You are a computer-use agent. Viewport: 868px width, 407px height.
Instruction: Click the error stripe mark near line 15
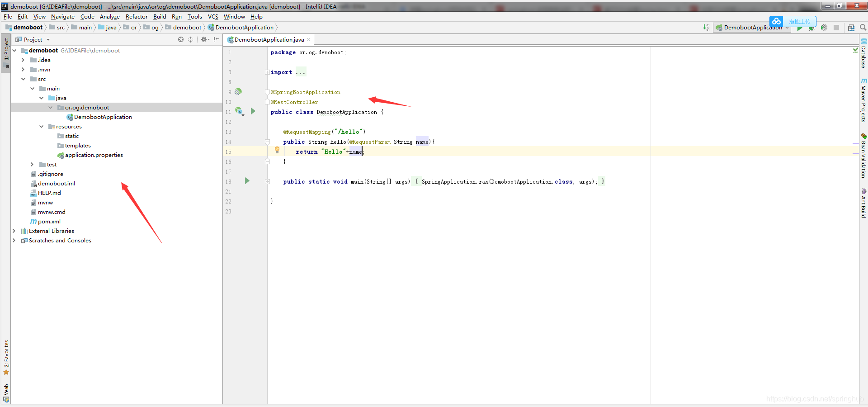(x=855, y=154)
